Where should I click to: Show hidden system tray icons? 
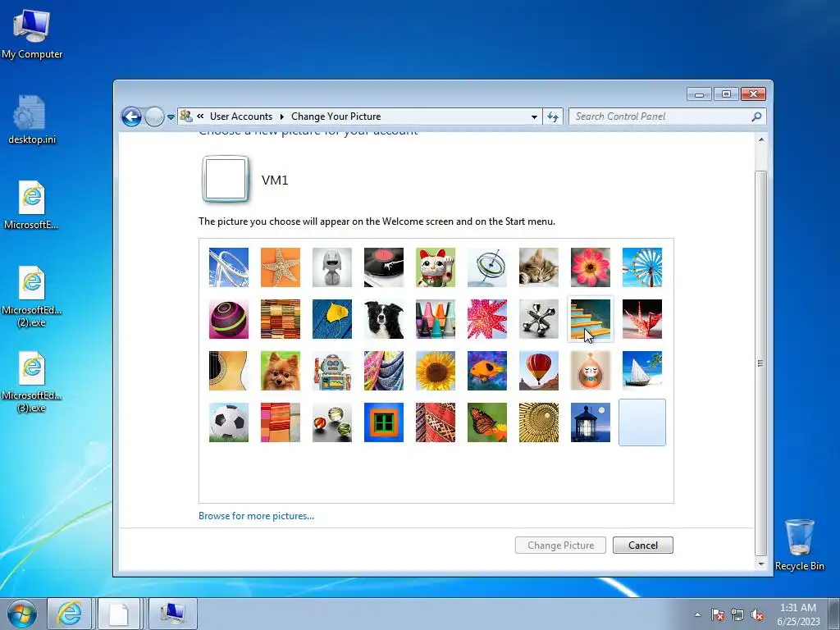click(697, 614)
